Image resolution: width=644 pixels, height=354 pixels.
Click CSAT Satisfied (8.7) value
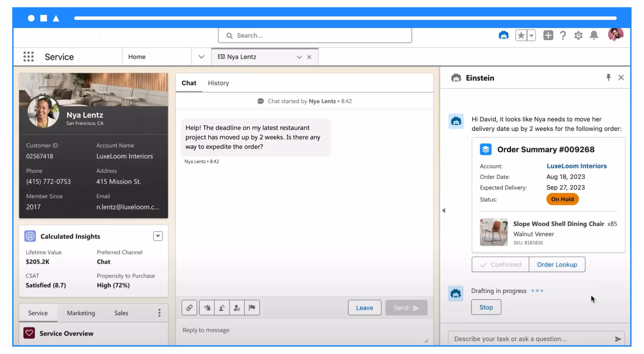46,285
